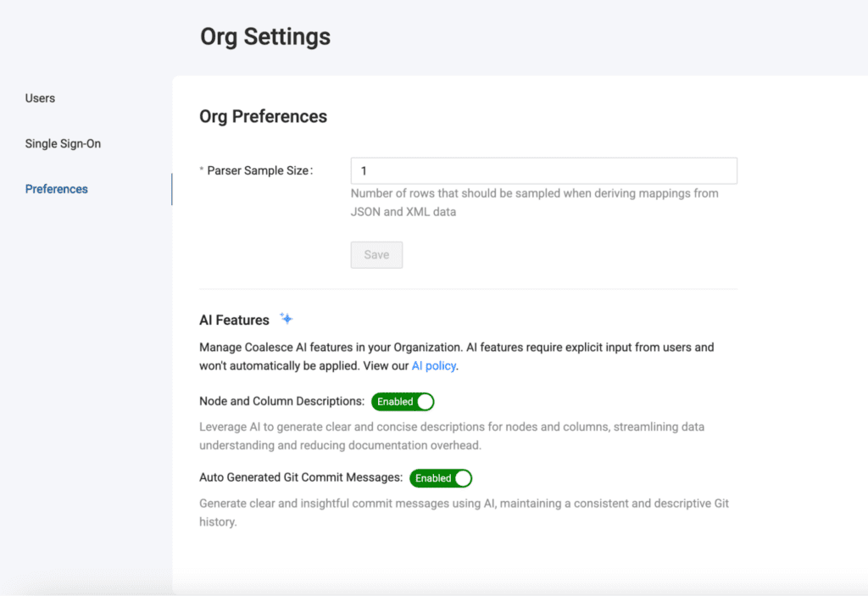868x596 pixels.
Task: Click the AI Features heading text
Action: 234,320
